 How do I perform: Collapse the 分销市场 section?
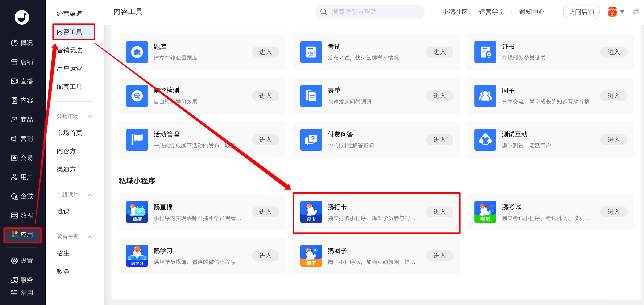click(90, 116)
